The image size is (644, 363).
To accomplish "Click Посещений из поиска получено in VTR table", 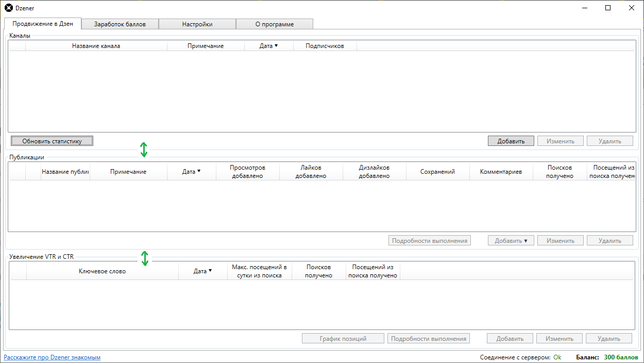I will click(373, 271).
